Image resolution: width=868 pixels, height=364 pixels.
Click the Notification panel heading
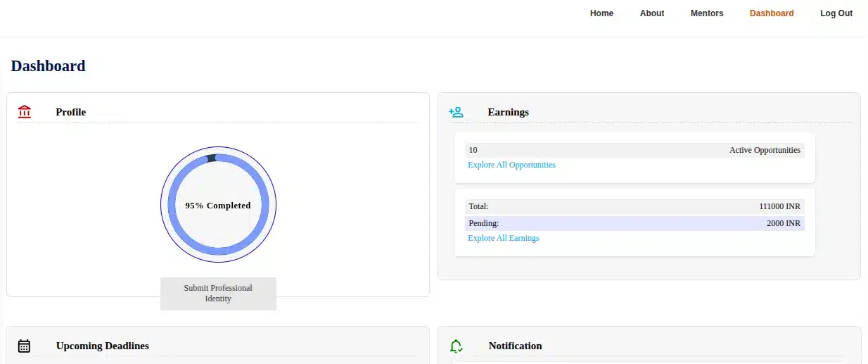[515, 346]
